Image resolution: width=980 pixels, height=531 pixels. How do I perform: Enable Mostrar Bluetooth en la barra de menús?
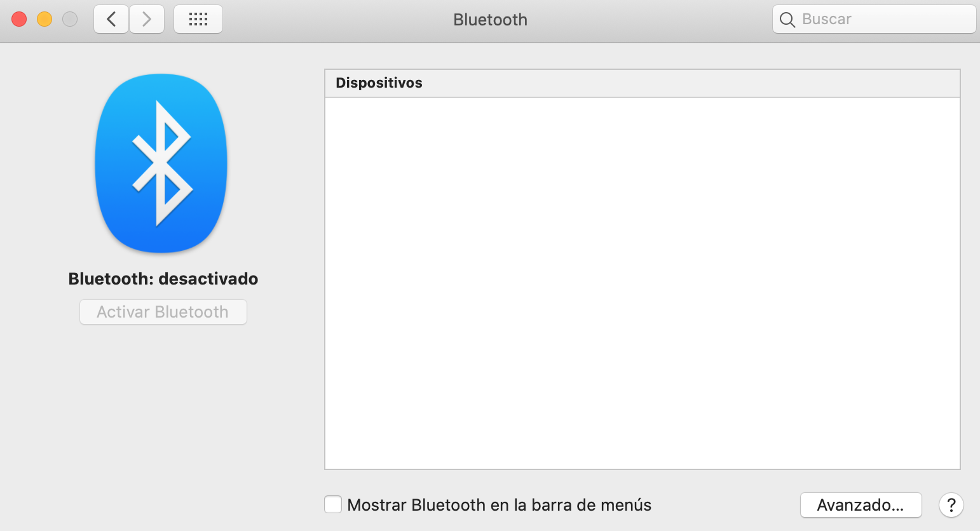[x=333, y=504]
